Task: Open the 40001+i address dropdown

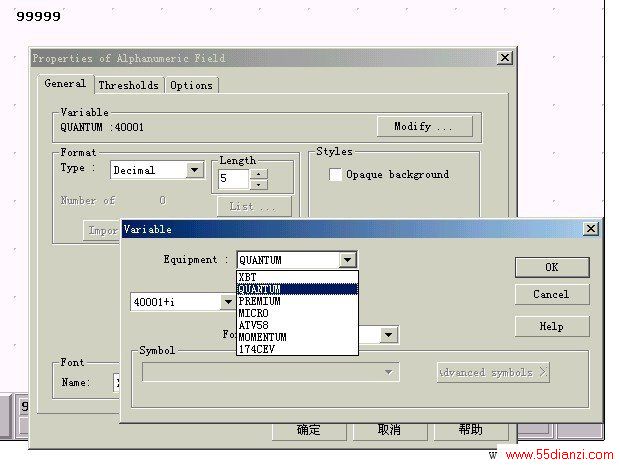Action: pos(228,302)
